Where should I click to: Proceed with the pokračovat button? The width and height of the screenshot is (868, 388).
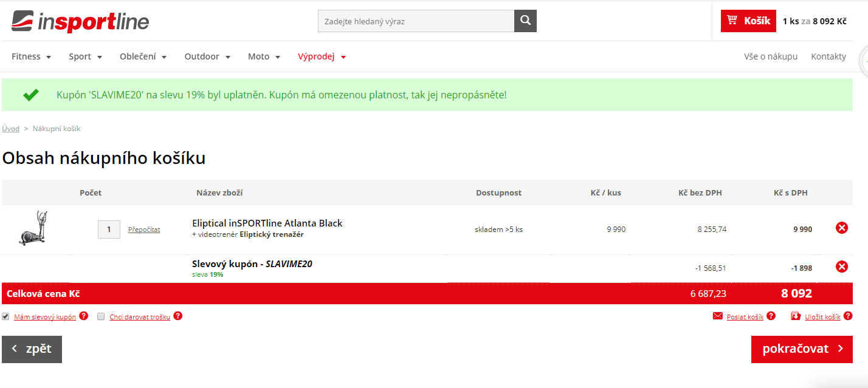point(802,349)
